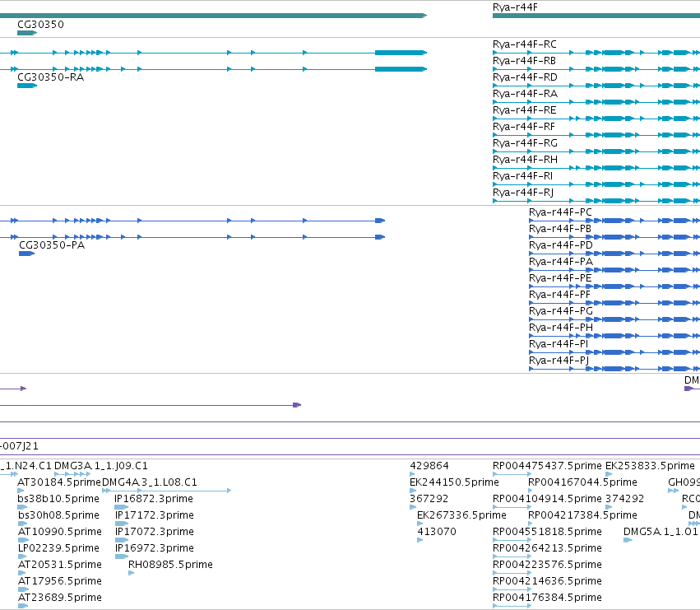Click the 367292 feature label
Image resolution: width=700 pixels, height=610 pixels.
pos(429,499)
